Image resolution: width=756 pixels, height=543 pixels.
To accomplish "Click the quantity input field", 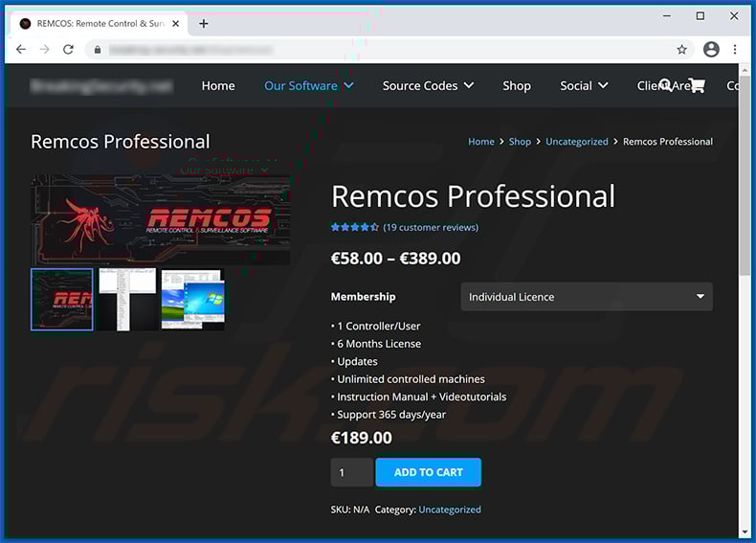I will point(351,472).
